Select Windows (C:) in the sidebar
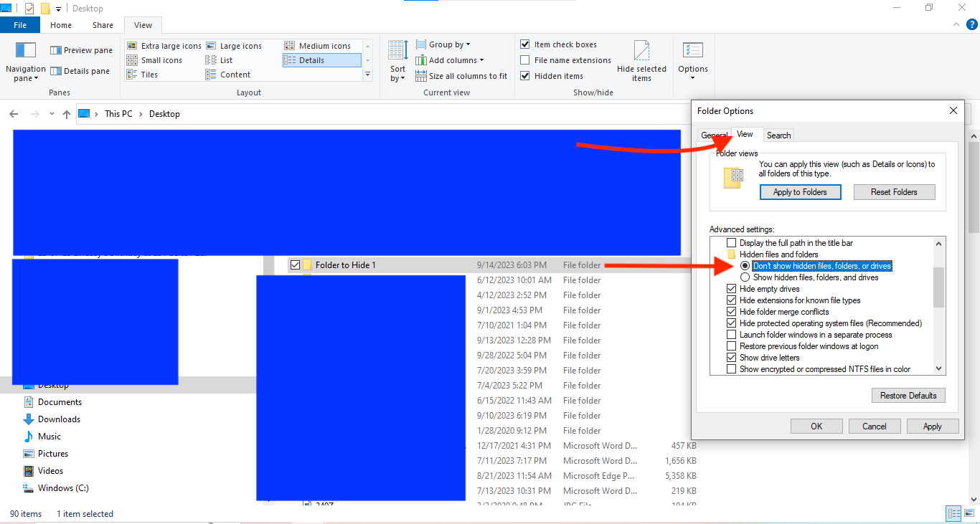 [63, 487]
